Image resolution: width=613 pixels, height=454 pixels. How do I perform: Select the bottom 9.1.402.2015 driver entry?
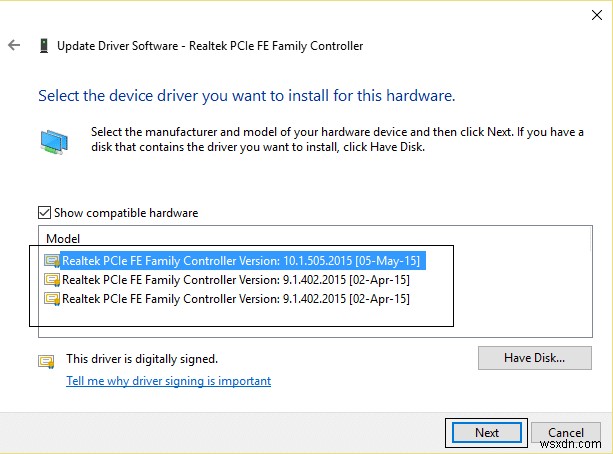(x=236, y=299)
